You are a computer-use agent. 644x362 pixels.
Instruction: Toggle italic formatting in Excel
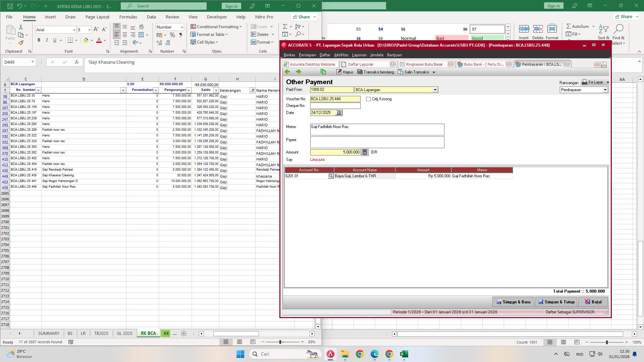[x=47, y=40]
